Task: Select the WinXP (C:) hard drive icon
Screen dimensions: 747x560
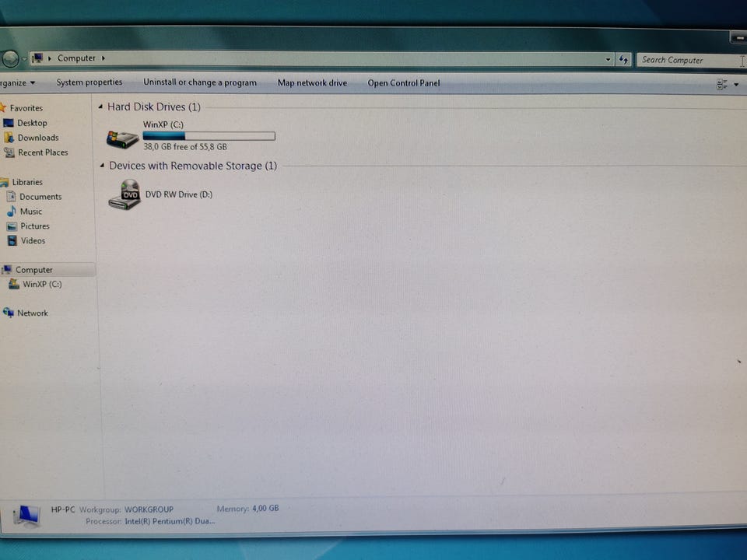Action: pyautogui.click(x=122, y=139)
